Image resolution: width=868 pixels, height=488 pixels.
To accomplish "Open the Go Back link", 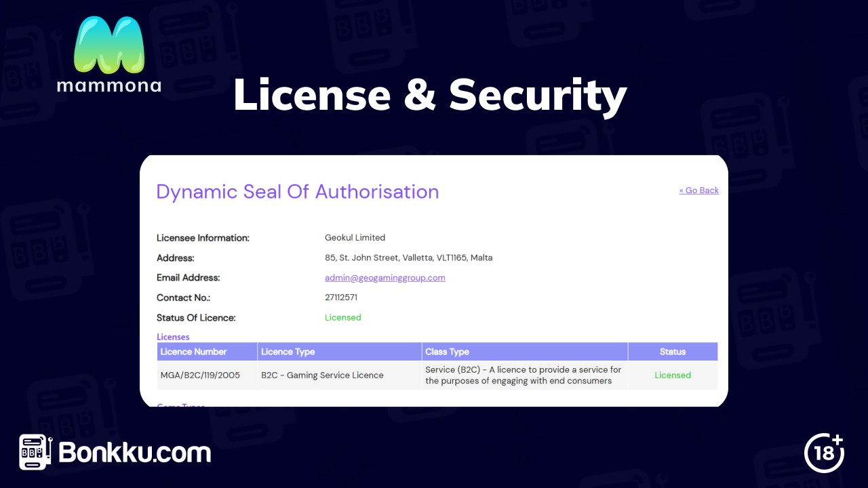I will (699, 190).
